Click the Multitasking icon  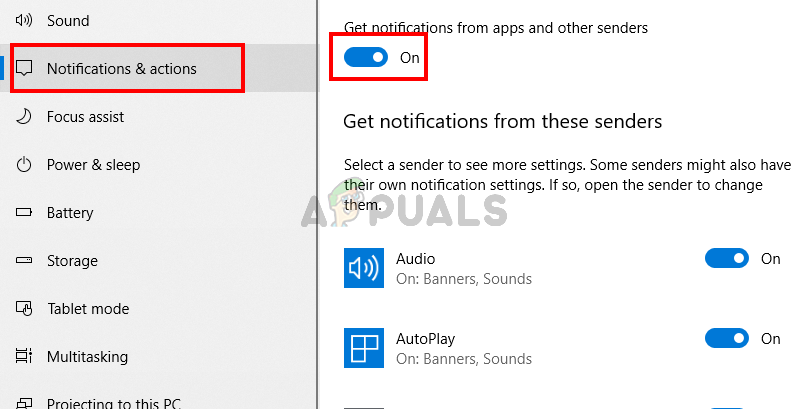tap(24, 356)
